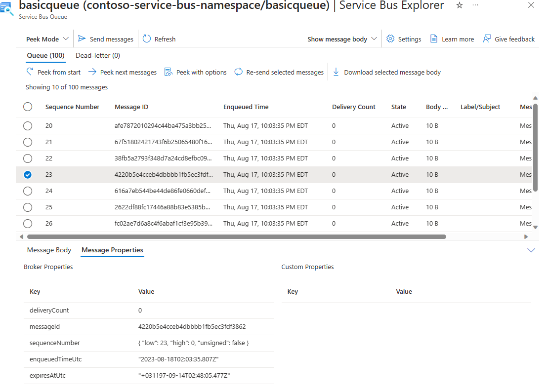Click the sequenceNumber property value
The width and height of the screenshot is (548, 392).
point(193,343)
